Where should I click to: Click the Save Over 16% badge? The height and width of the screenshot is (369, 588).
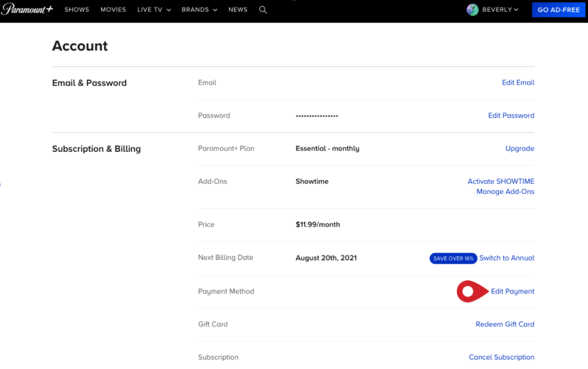point(453,258)
